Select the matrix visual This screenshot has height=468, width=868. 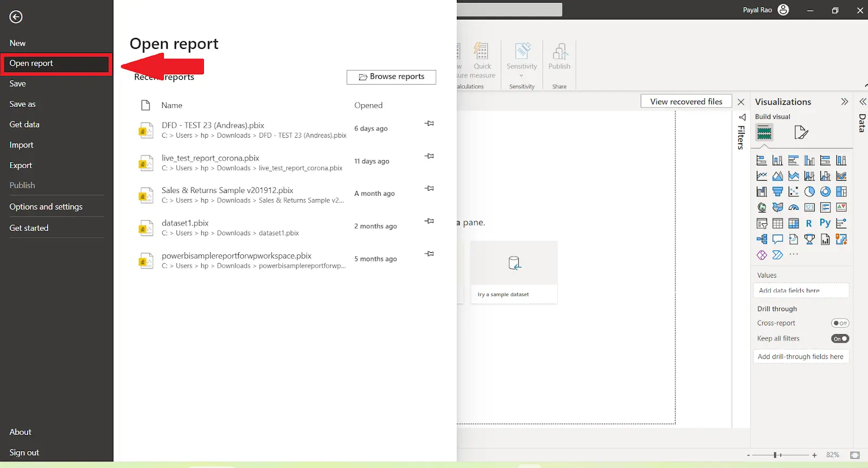793,223
